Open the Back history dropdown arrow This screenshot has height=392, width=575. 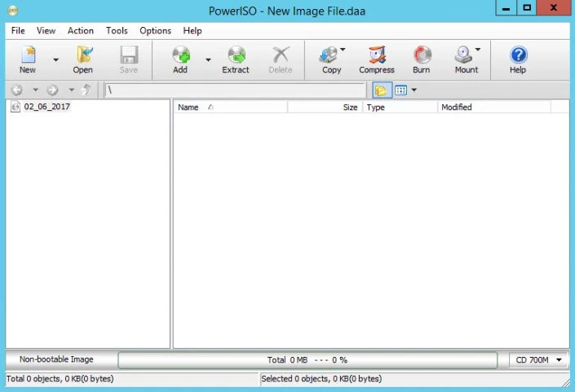tap(35, 90)
